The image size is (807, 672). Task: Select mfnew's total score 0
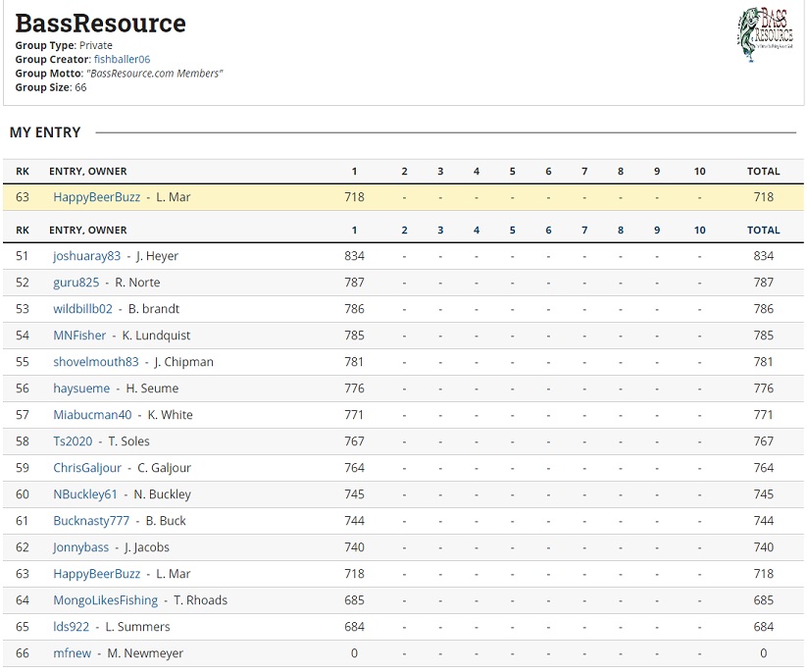(x=763, y=653)
